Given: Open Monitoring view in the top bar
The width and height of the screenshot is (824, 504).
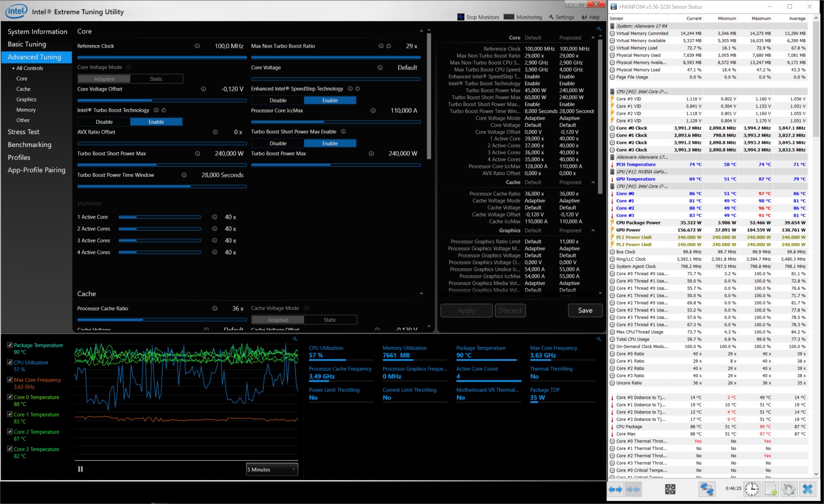Looking at the screenshot, I should coord(523,17).
